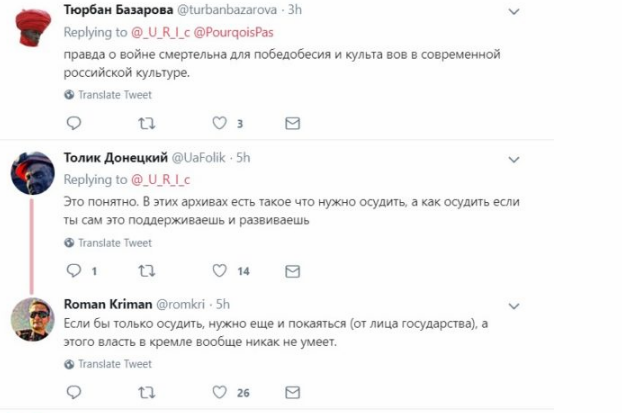Viewport: 622px width, 413px height.
Task: Like Толик Донецкий's tweet with 14 likes
Action: pos(219,271)
